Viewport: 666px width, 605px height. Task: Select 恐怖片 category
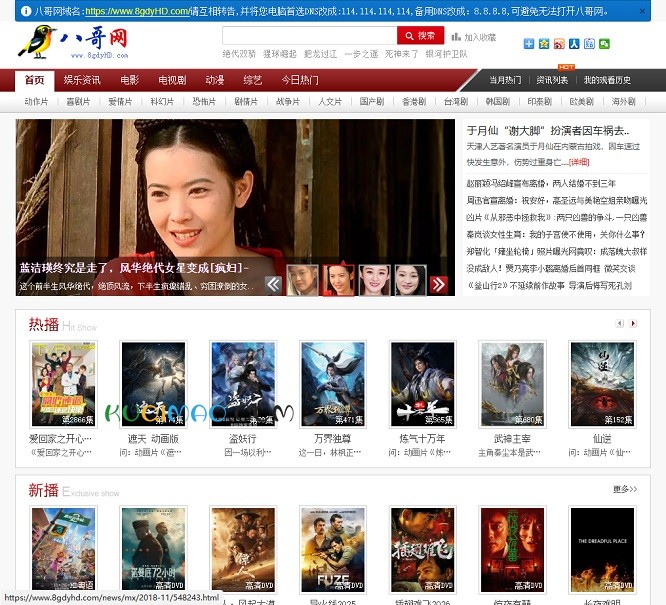click(204, 102)
